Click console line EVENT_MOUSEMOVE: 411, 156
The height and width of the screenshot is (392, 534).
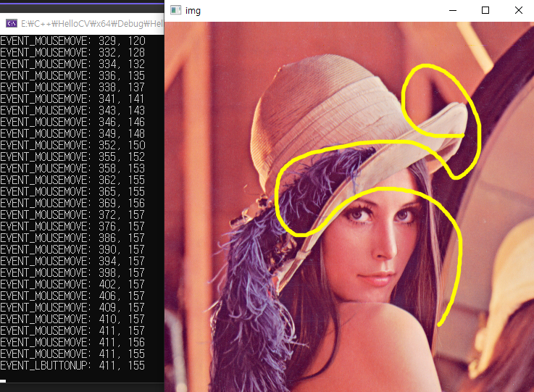72,342
